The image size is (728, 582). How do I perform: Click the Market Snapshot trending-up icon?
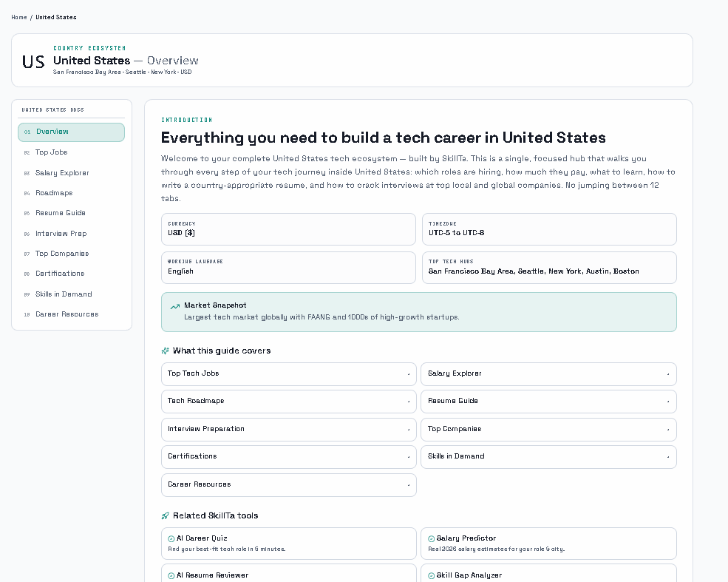175,306
